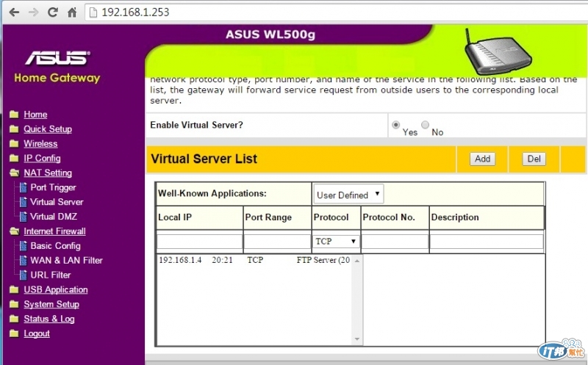Click the address bar showing 192.168.1.253
Viewport: 588px width, 365px height.
(337, 12)
